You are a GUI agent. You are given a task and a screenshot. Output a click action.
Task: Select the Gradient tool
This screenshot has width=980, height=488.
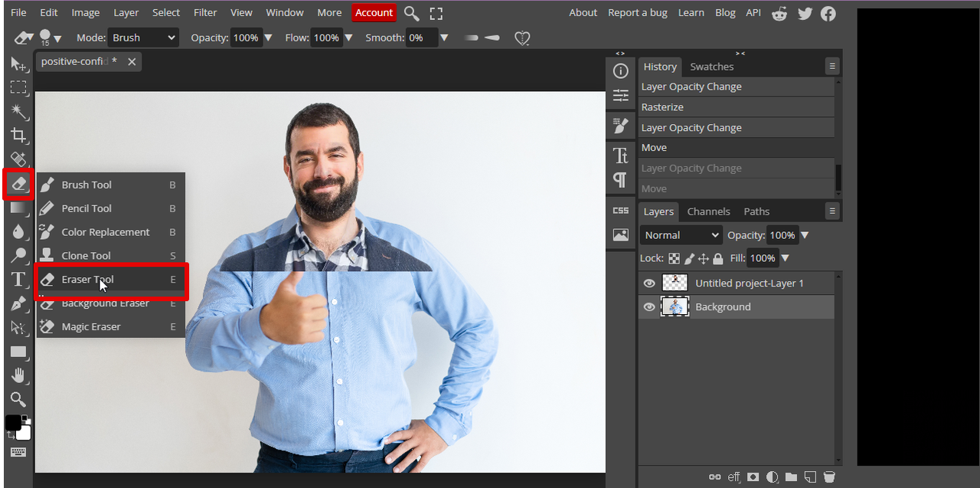tap(18, 208)
